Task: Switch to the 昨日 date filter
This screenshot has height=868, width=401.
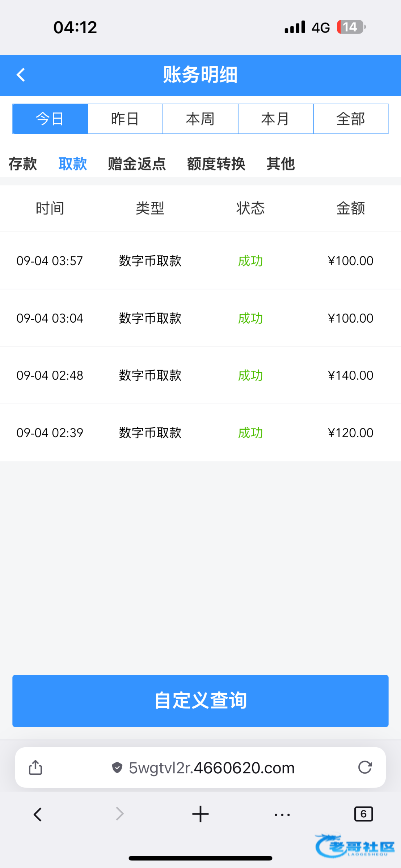Action: point(125,119)
